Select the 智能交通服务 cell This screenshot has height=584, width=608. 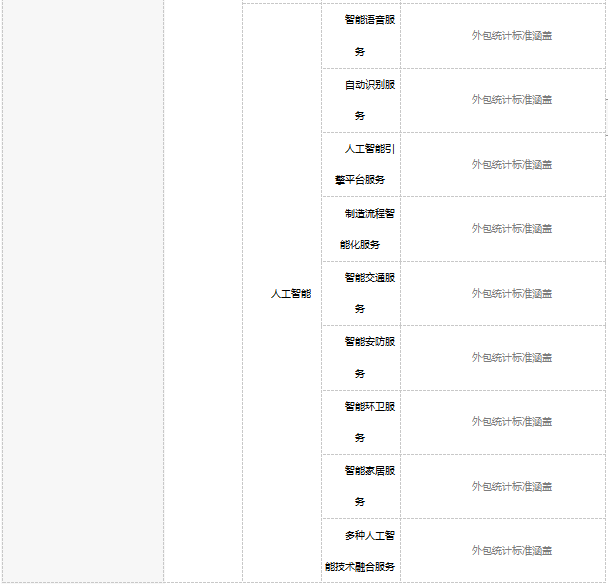[361, 293]
